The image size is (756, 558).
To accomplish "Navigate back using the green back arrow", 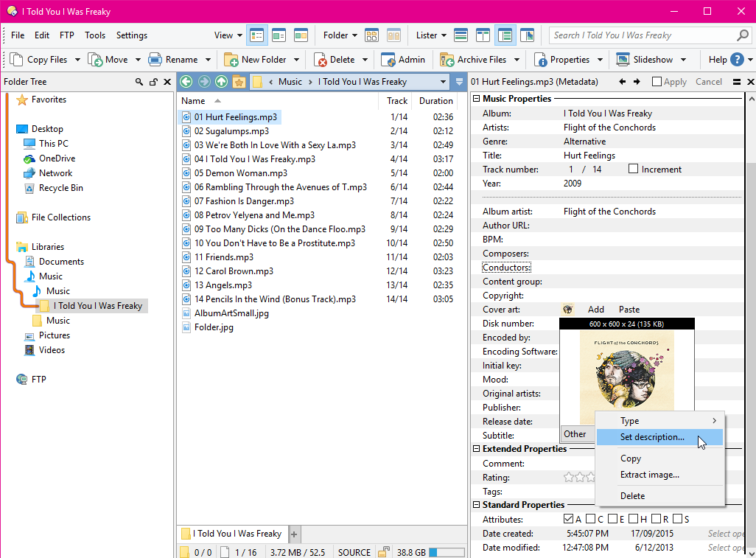I will (186, 81).
